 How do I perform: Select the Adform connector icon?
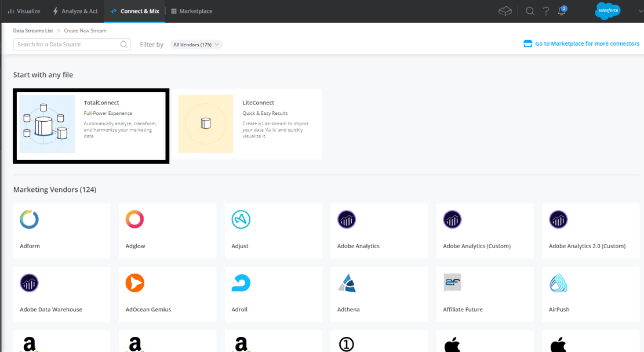click(x=29, y=220)
